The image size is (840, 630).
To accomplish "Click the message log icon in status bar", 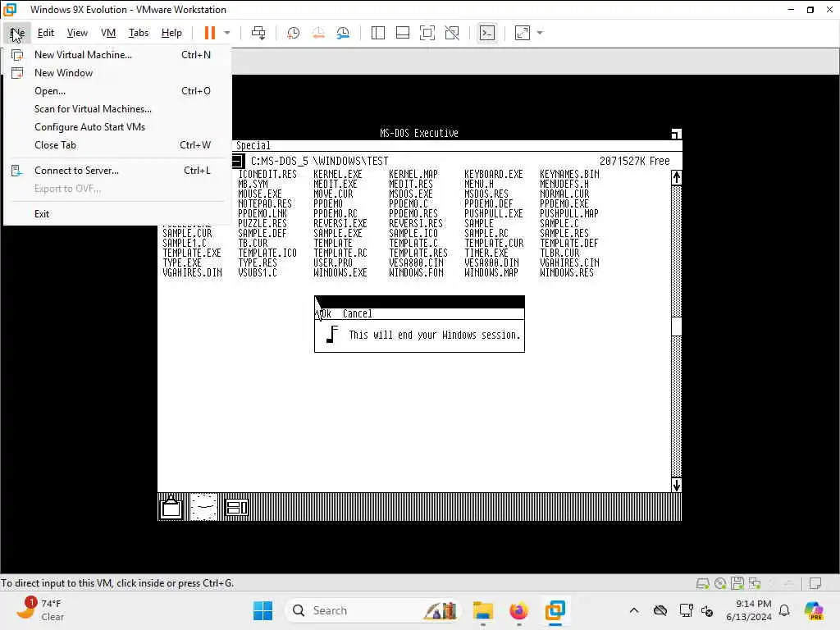I will click(815, 583).
